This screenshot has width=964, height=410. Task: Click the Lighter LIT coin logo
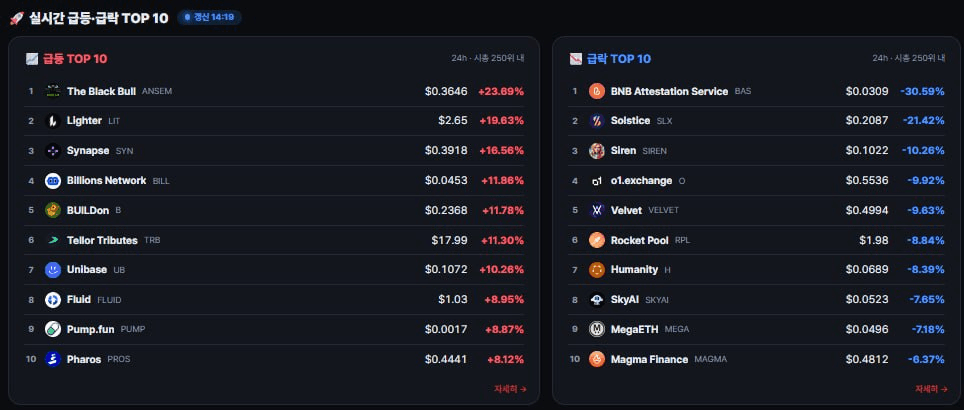[x=53, y=121]
